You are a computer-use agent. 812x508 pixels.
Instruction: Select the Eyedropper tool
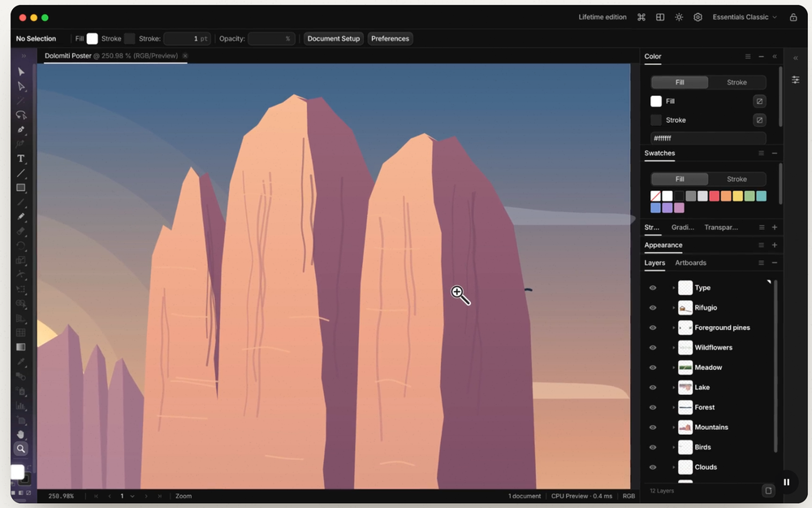21,362
